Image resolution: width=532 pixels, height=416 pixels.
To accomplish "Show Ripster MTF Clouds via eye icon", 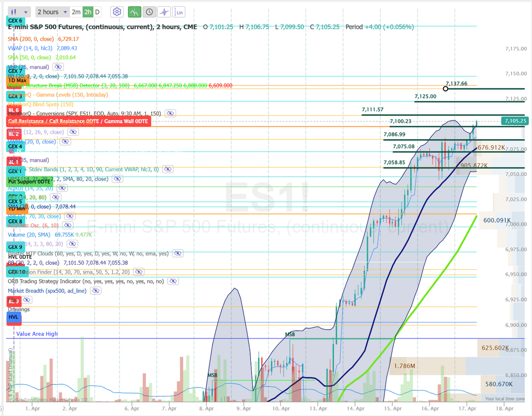I will tap(178, 254).
